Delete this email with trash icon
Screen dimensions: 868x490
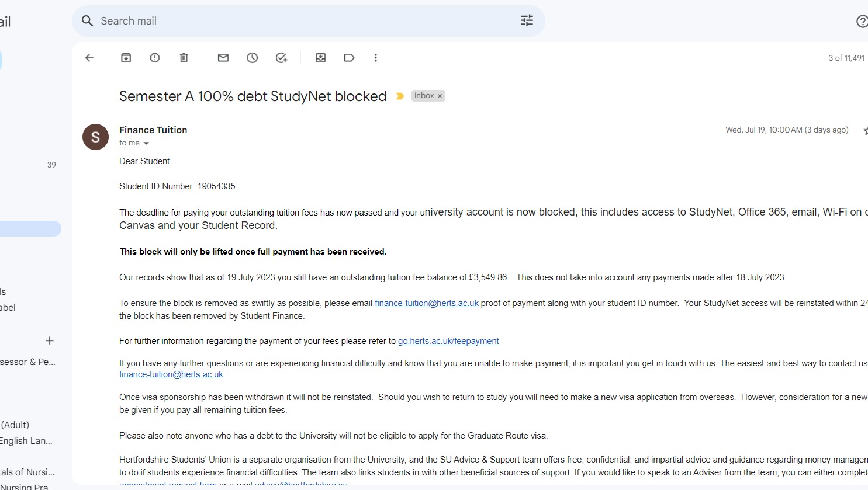point(184,58)
